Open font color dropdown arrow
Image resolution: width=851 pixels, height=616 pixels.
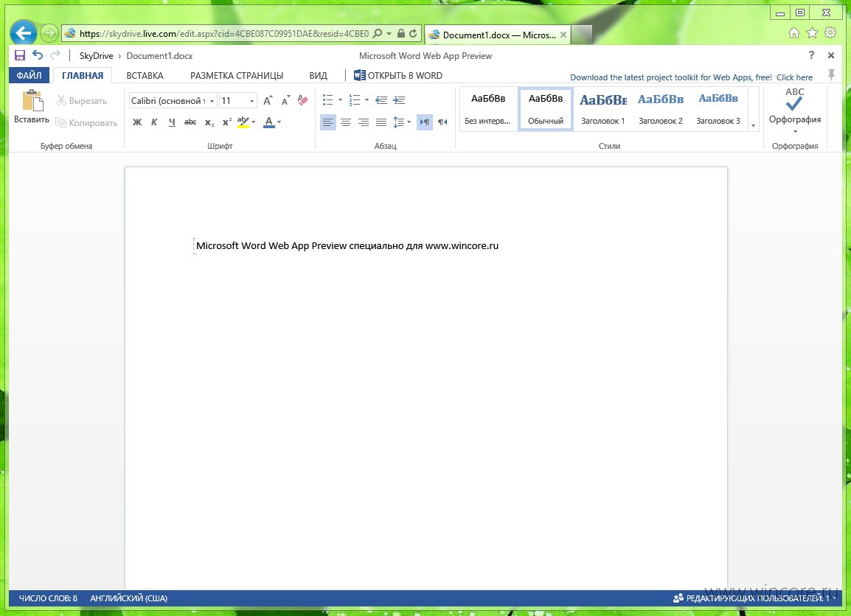tap(279, 122)
